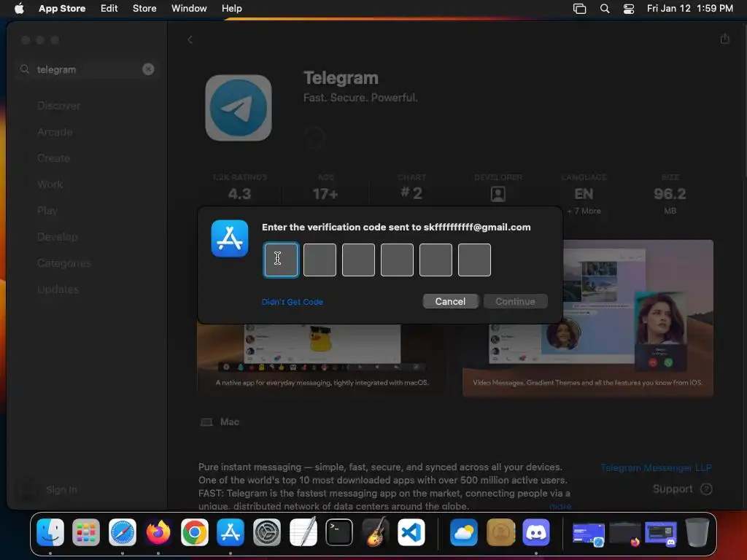Open the Telegram Messenger LLP link
Image resolution: width=747 pixels, height=560 pixels.
656,467
